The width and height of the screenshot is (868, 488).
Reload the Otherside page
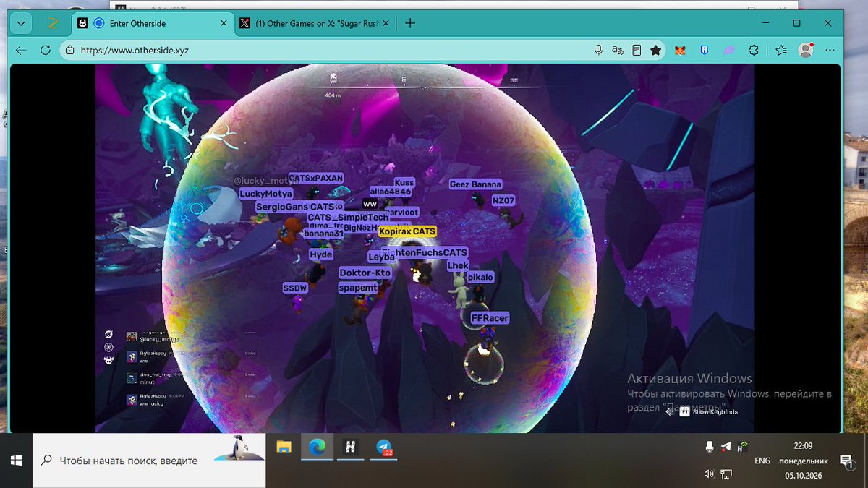pyautogui.click(x=46, y=50)
